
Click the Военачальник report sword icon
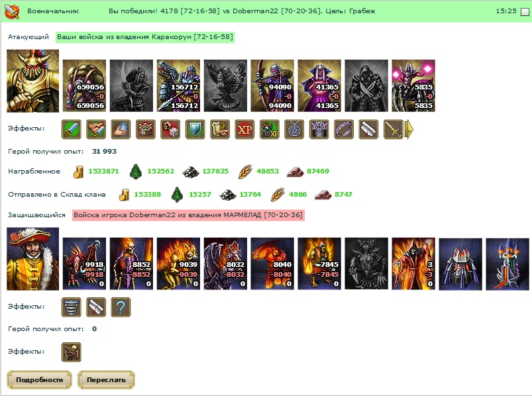pos(12,11)
